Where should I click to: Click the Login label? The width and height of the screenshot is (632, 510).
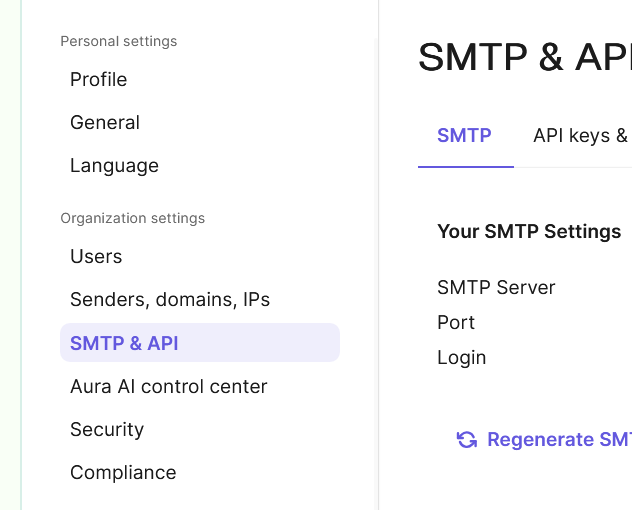pyautogui.click(x=461, y=358)
